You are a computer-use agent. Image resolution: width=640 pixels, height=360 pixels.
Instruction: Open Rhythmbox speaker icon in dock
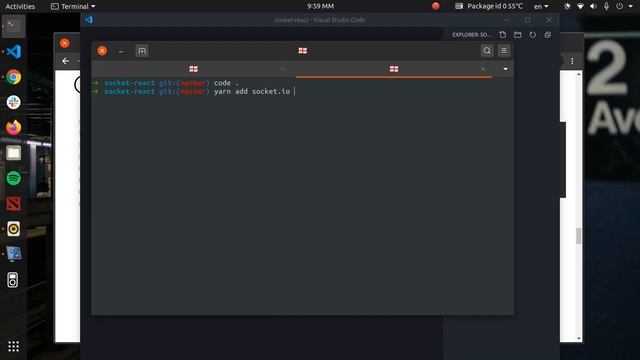point(13,229)
